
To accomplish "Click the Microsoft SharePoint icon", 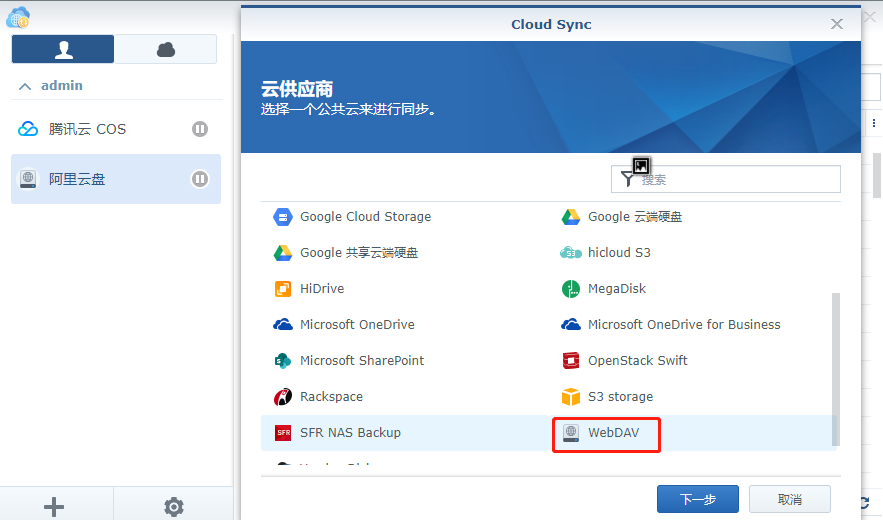I will pyautogui.click(x=283, y=361).
